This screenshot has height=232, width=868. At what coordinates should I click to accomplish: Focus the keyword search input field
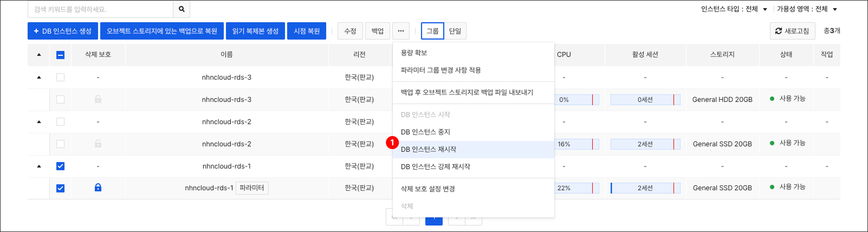tap(101, 9)
